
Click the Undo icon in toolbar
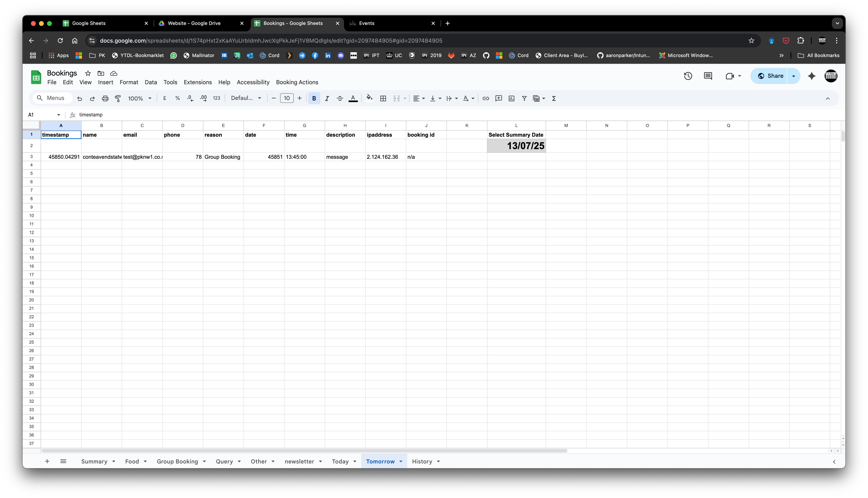tap(80, 98)
